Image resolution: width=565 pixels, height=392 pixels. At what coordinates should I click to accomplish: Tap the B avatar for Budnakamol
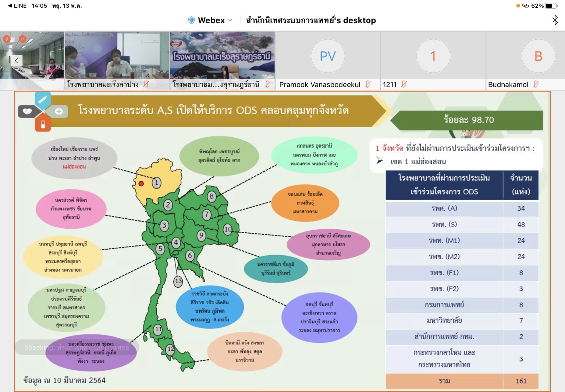[538, 56]
